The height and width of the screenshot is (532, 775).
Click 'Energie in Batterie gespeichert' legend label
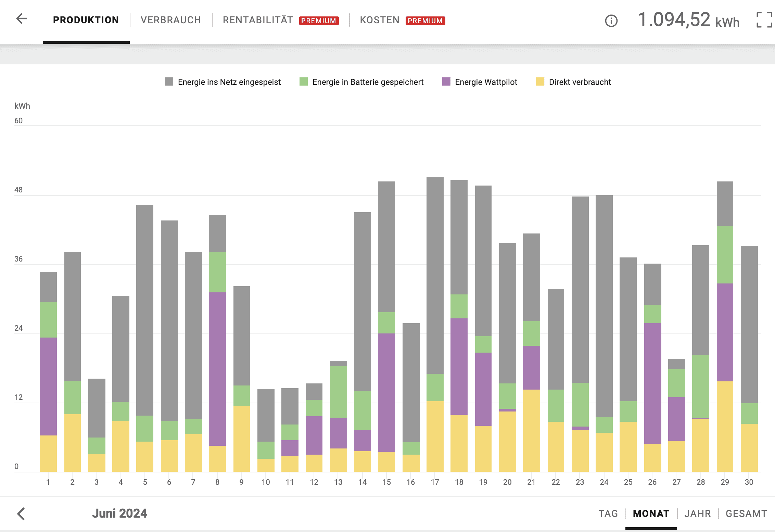(368, 82)
